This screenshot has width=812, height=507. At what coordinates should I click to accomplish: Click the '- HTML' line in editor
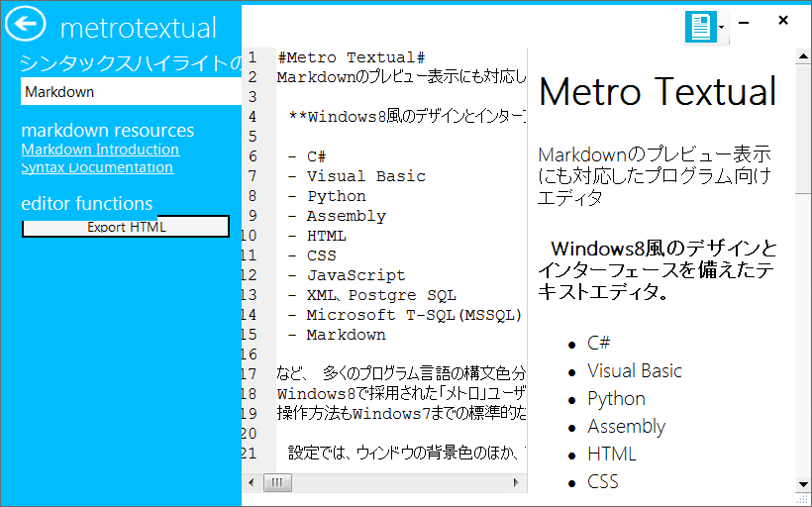(x=317, y=236)
